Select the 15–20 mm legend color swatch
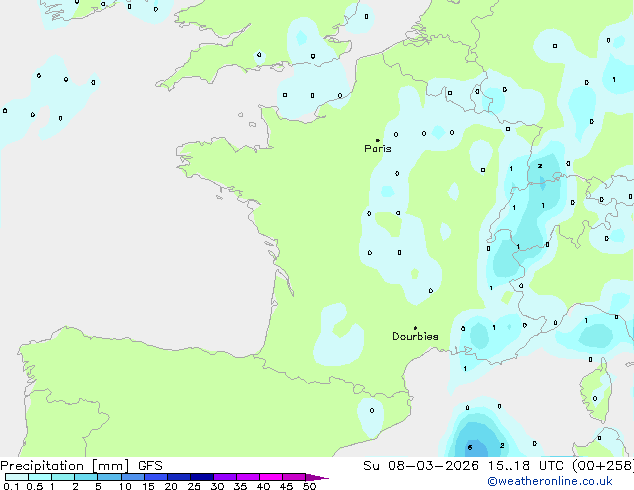This screenshot has height=490, width=634. coord(155,477)
